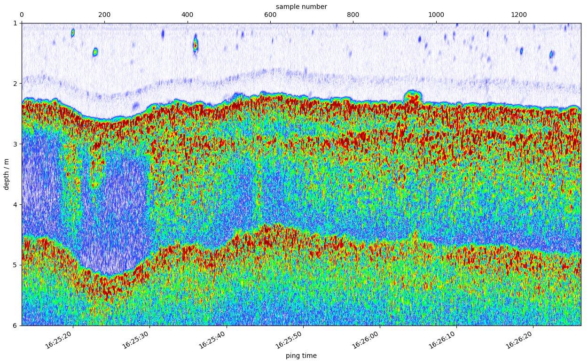Click sample number tick 600

(x=270, y=15)
